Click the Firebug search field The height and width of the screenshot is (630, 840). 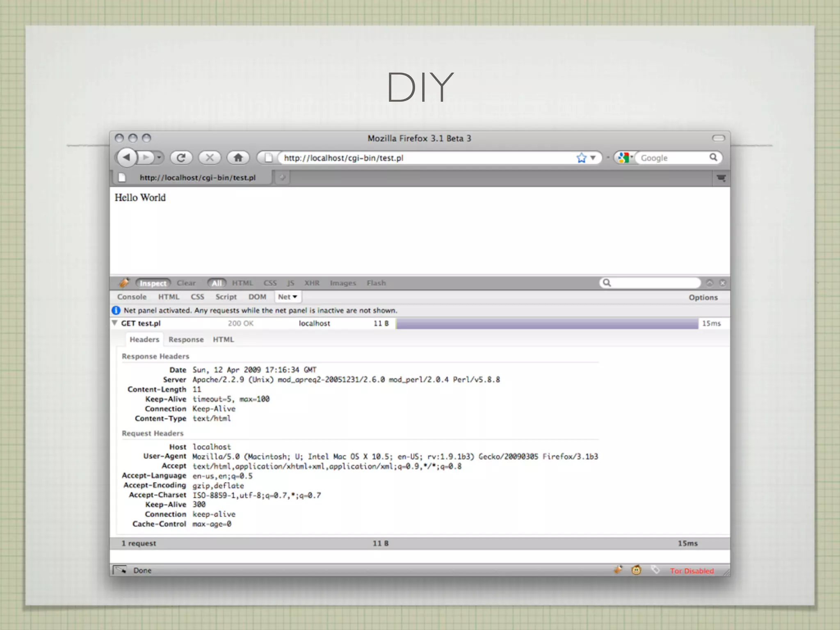[x=655, y=283]
